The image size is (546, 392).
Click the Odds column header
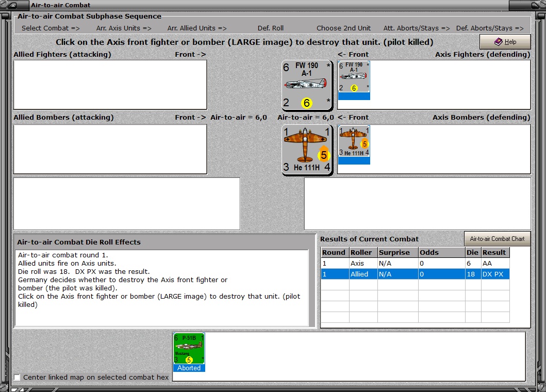[x=442, y=252]
